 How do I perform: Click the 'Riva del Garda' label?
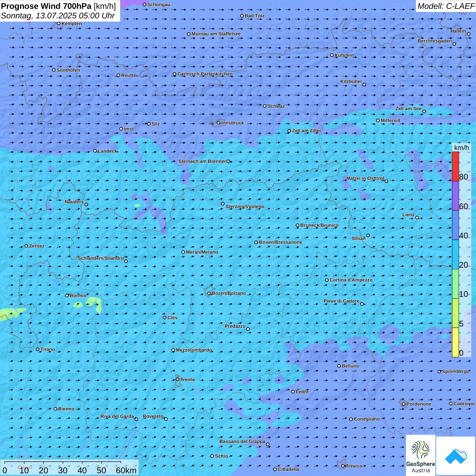tap(117, 416)
